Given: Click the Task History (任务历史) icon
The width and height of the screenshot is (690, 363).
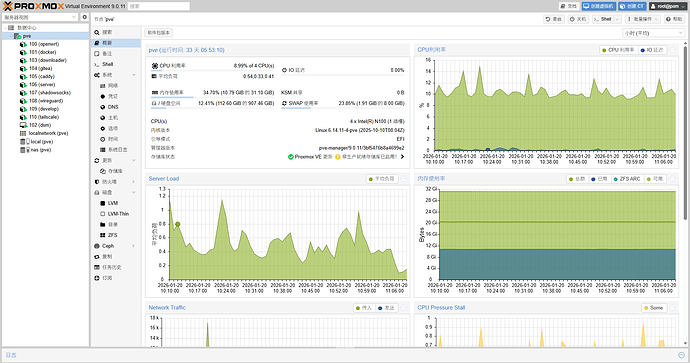Looking at the screenshot, I should coord(97,268).
